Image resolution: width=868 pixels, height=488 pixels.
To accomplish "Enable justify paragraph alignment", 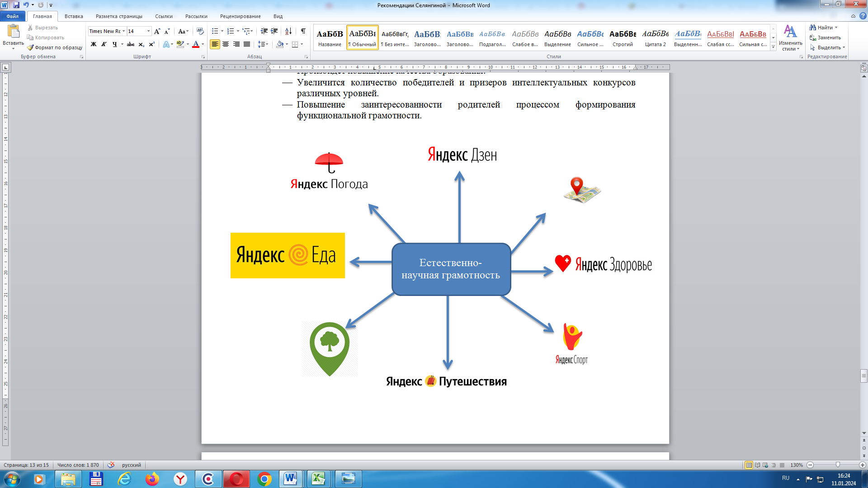I will click(247, 44).
